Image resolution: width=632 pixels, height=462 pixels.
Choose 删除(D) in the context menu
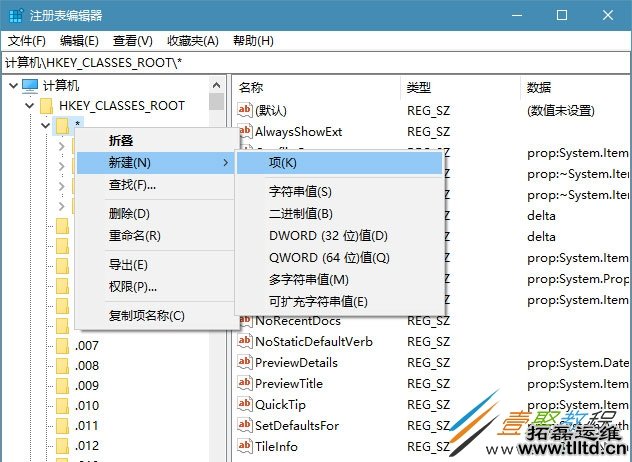coord(156,214)
